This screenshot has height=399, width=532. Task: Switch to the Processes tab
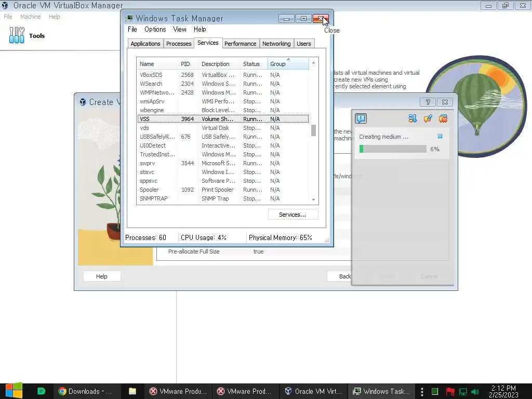point(179,44)
